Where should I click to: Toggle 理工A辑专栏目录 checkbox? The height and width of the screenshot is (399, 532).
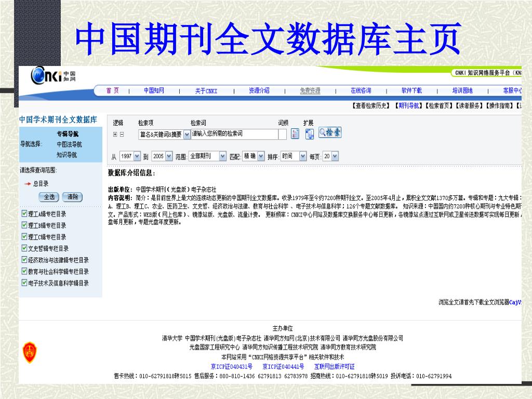(24, 214)
